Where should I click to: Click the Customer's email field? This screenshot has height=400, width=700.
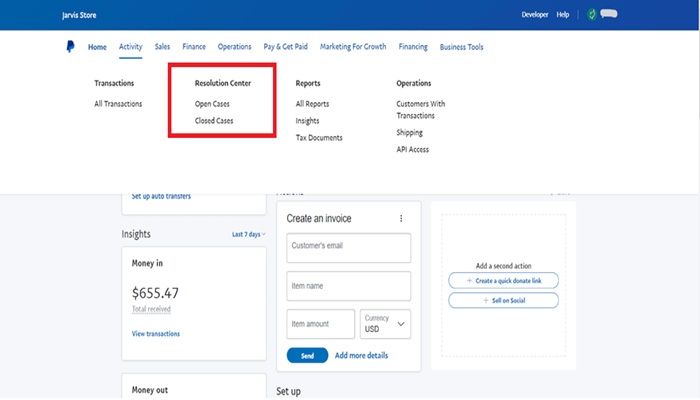348,248
